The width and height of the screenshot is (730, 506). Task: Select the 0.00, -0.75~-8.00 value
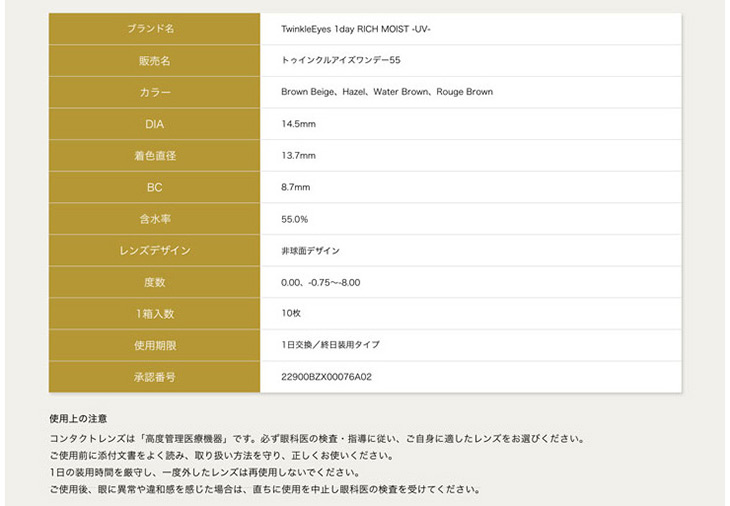coord(321,283)
